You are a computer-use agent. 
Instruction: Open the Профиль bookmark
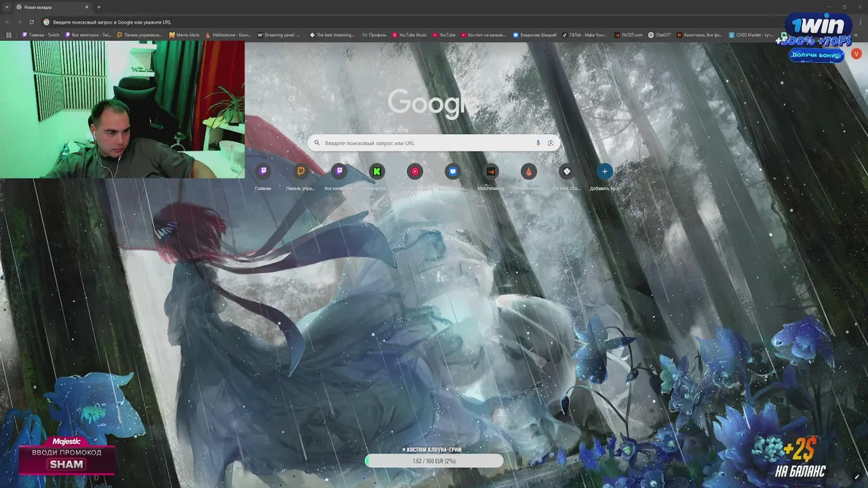(374, 35)
